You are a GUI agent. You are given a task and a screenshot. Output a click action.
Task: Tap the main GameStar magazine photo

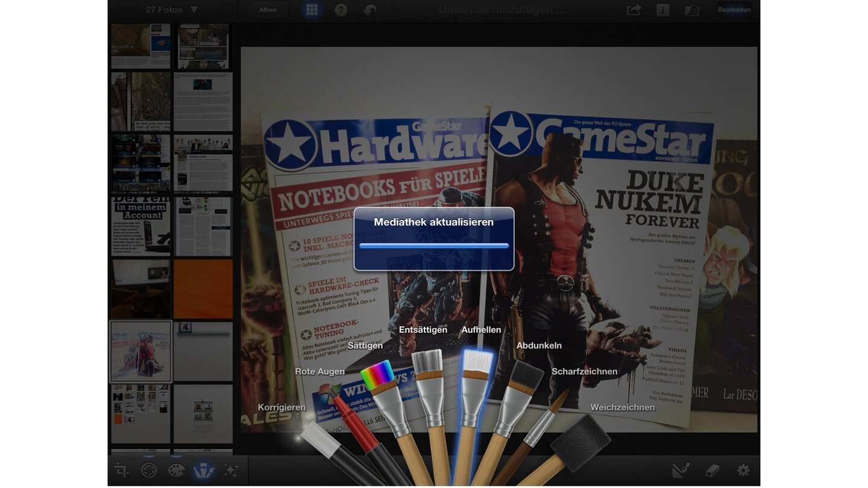[498, 239]
